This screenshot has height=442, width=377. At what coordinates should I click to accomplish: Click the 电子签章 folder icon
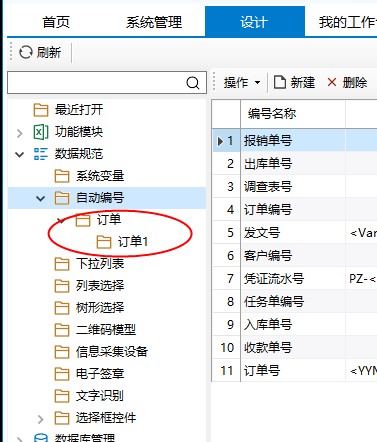62,374
